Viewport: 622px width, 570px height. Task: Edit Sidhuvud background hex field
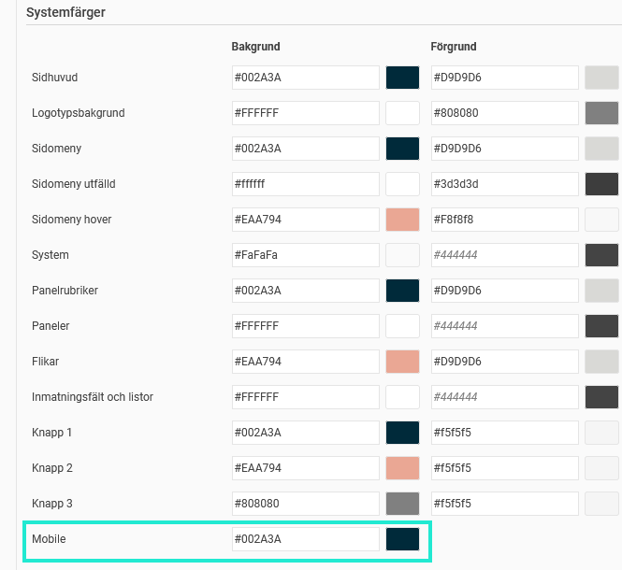(x=305, y=78)
